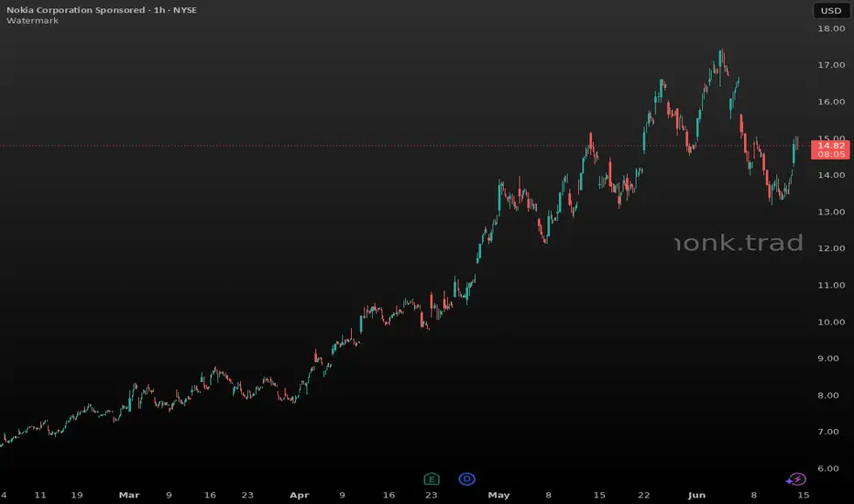
Task: Click the 12.00 price axis label
Action: pyautogui.click(x=831, y=248)
